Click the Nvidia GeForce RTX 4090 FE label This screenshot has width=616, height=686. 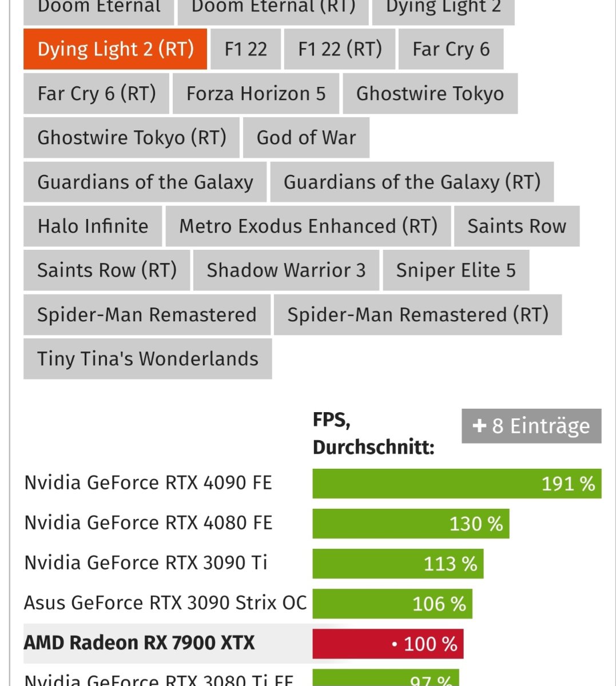tap(148, 482)
